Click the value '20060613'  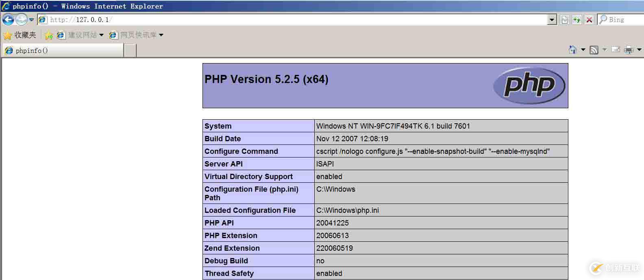tap(333, 236)
